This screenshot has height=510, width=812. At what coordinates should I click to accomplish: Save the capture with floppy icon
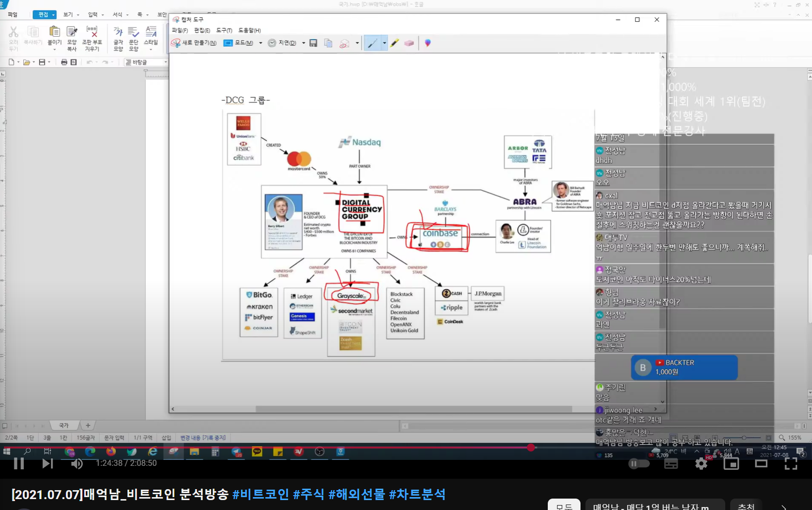click(x=313, y=43)
